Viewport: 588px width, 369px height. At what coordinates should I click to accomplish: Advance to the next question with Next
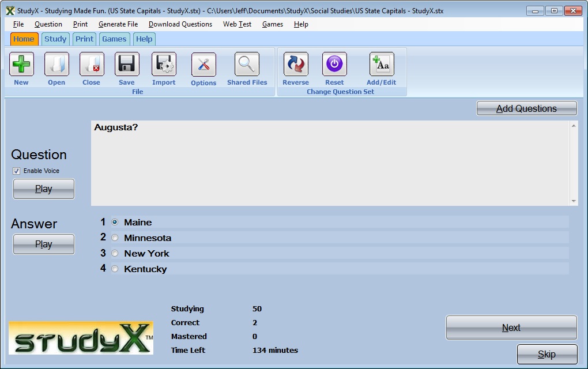[511, 327]
